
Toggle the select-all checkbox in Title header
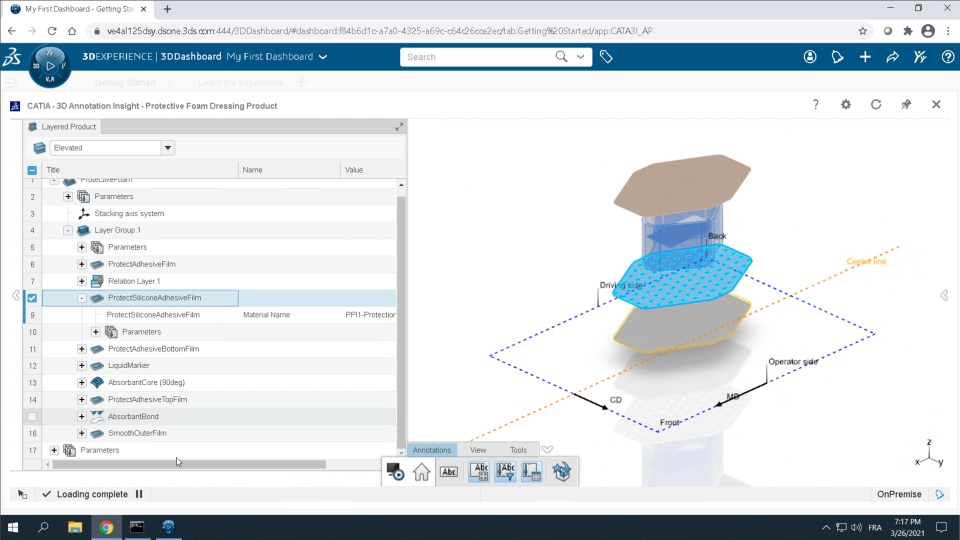32,170
